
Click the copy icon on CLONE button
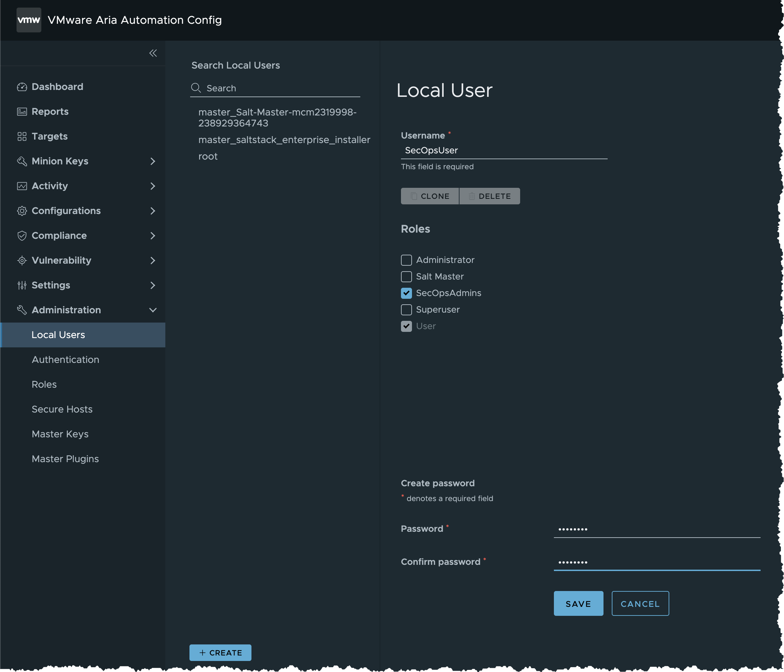tap(414, 196)
